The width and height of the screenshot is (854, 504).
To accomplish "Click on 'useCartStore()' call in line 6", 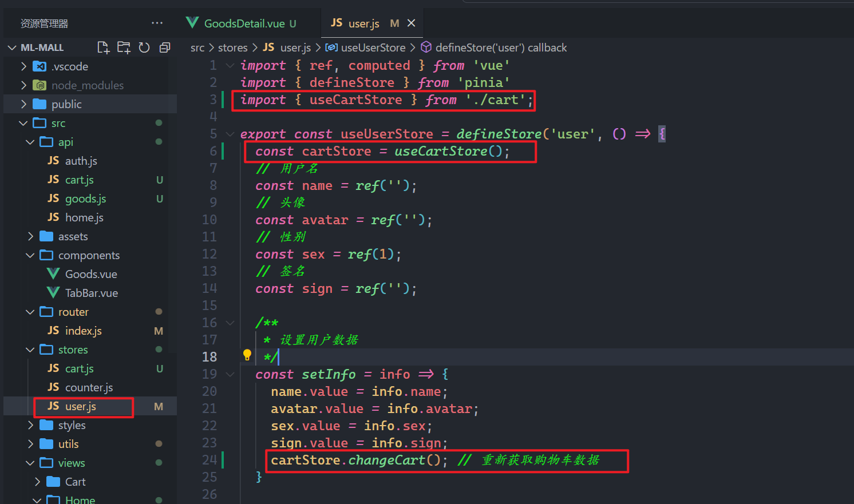I will tap(448, 151).
